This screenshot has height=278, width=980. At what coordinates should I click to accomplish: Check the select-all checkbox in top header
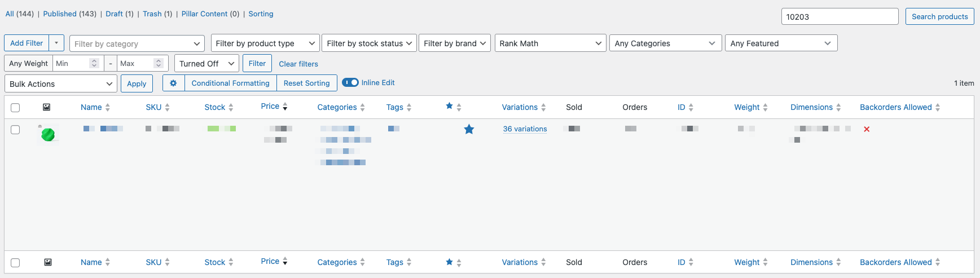[x=15, y=108]
